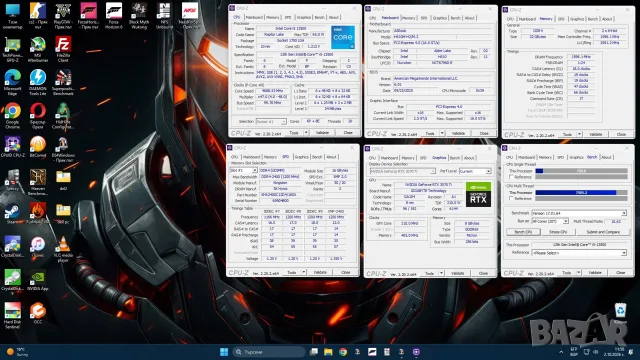The image size is (640, 360).
Task: Select About tab in the SPD window
Action: [x=331, y=157]
